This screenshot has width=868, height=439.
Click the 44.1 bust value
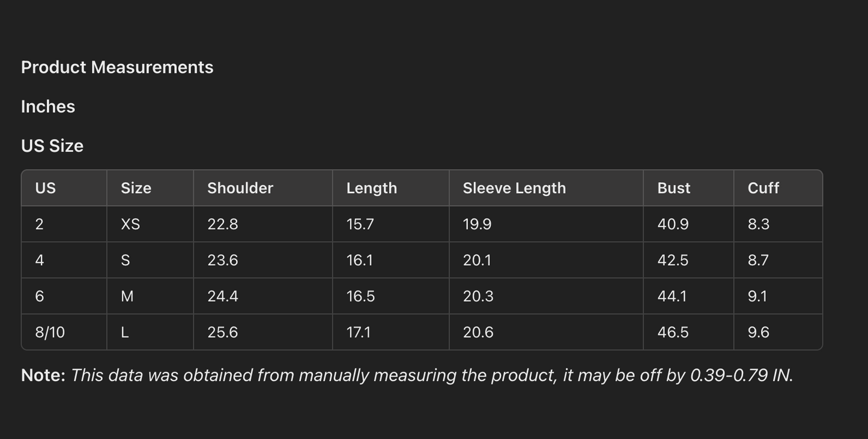tap(672, 296)
